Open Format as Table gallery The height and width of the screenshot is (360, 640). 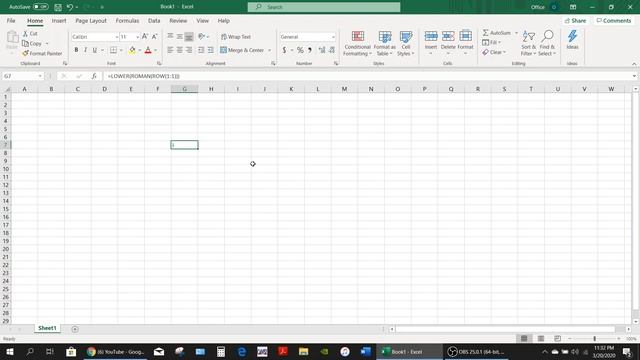point(384,43)
